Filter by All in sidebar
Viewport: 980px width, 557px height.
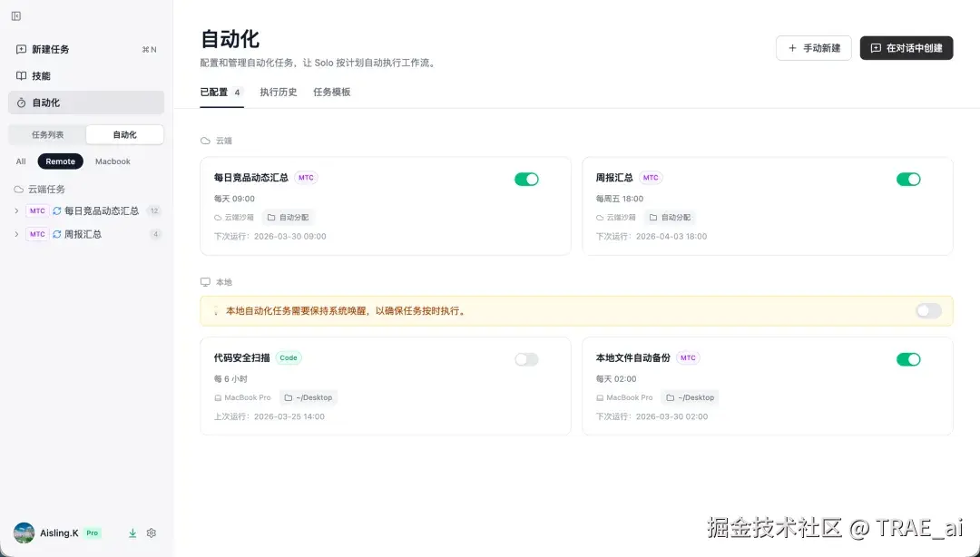click(x=21, y=161)
